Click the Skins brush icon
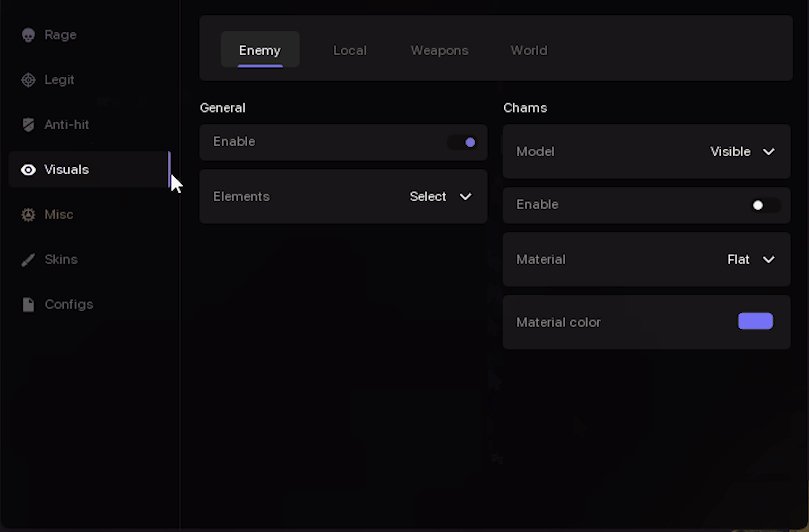The height and width of the screenshot is (532, 809). tap(28, 260)
